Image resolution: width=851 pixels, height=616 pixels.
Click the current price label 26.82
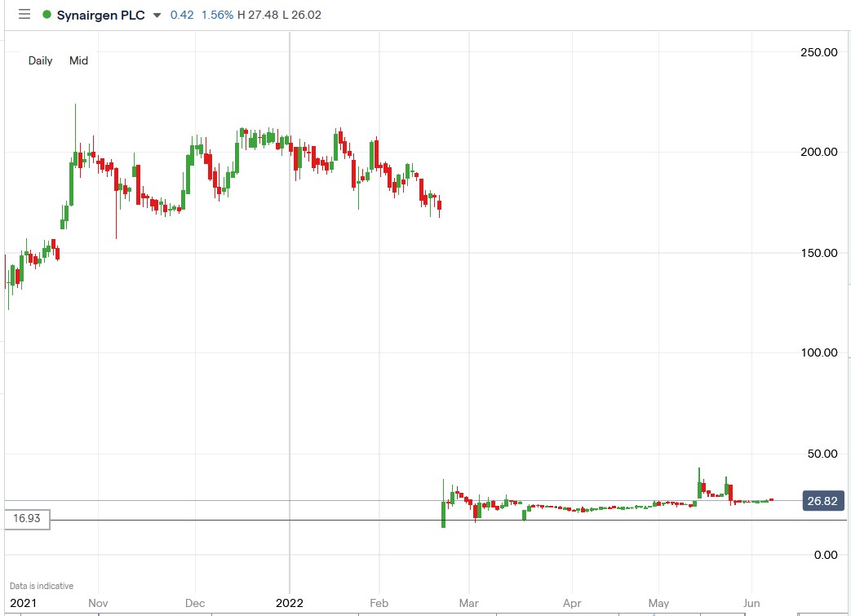[822, 501]
